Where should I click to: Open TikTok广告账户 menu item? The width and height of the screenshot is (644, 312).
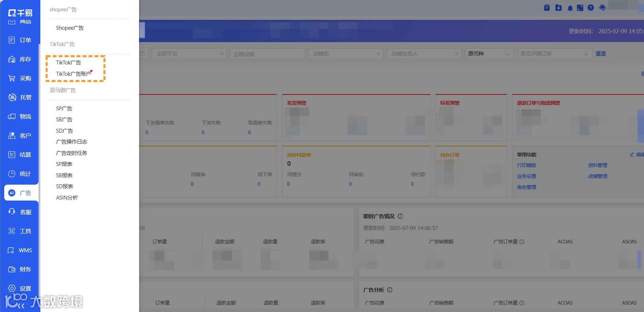click(x=74, y=74)
